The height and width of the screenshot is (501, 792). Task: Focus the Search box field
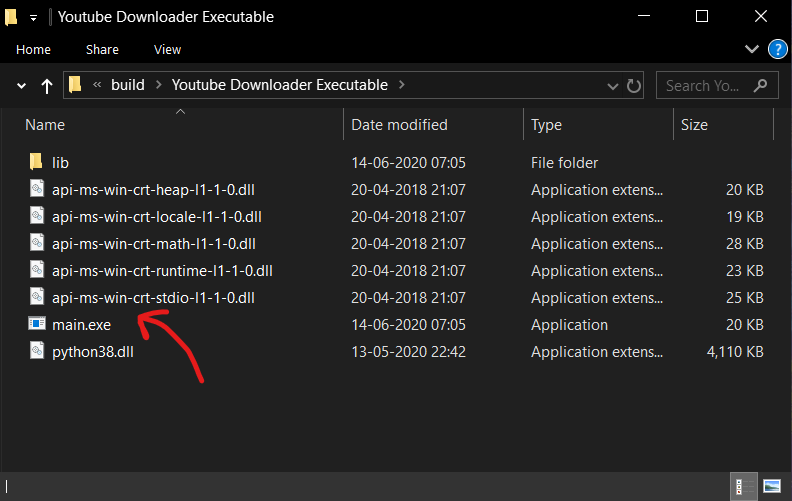[717, 85]
